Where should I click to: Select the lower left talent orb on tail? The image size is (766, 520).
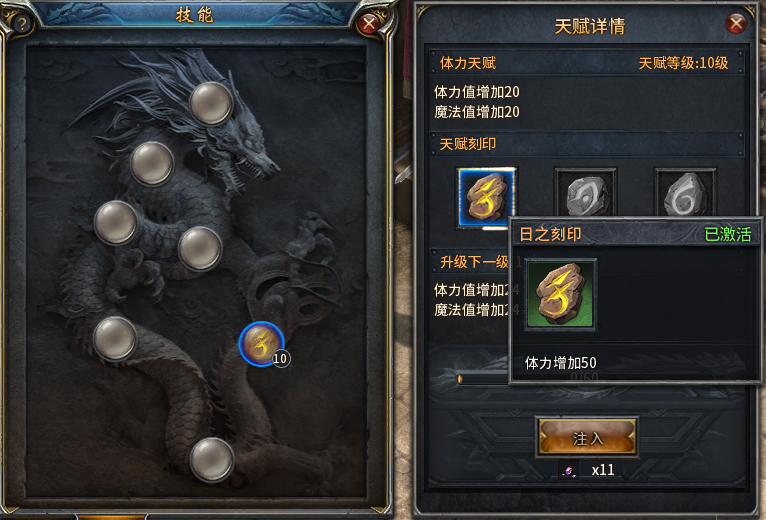pyautogui.click(x=115, y=339)
